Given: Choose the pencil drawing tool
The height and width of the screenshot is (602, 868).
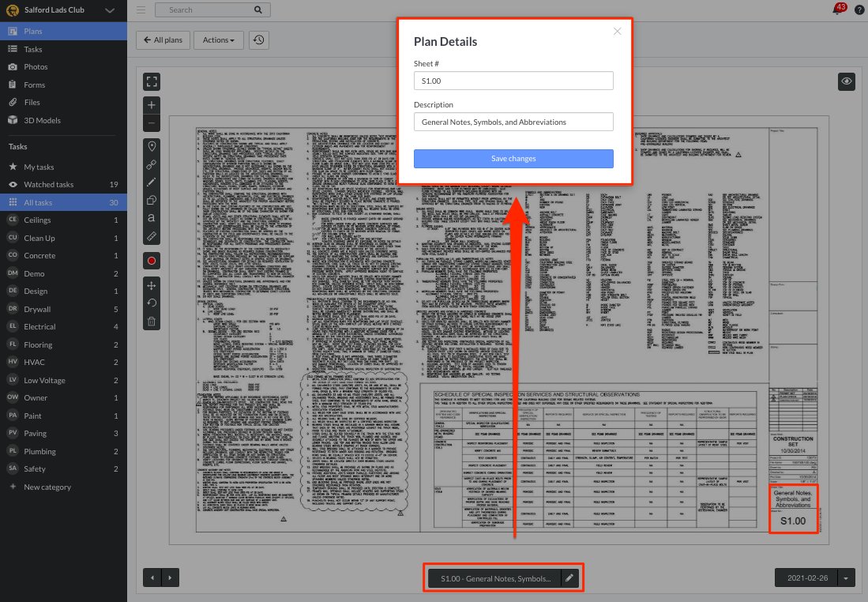Looking at the screenshot, I should pos(152,182).
